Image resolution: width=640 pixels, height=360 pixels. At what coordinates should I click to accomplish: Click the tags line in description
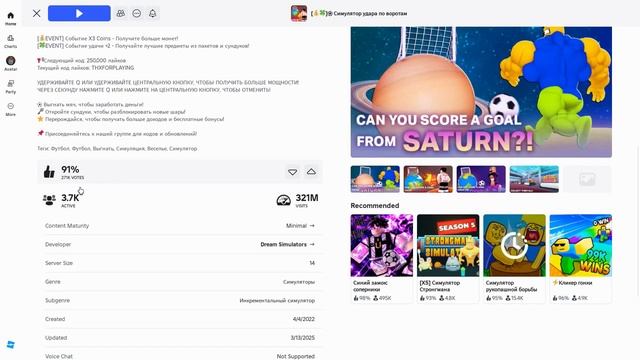coord(117,149)
